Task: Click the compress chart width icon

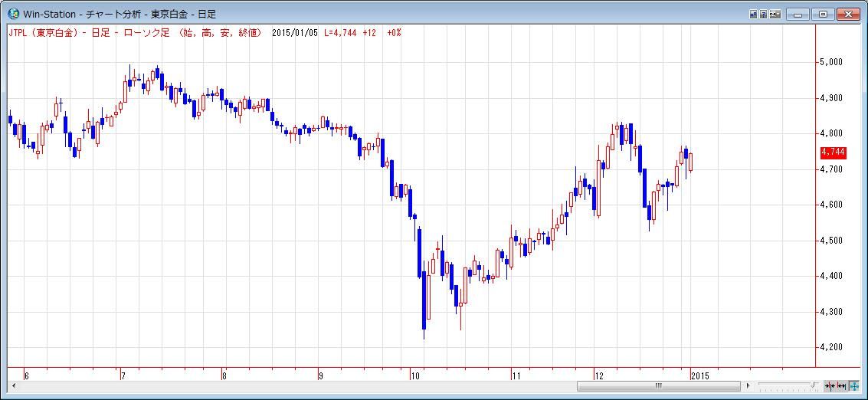Action: coord(830,385)
